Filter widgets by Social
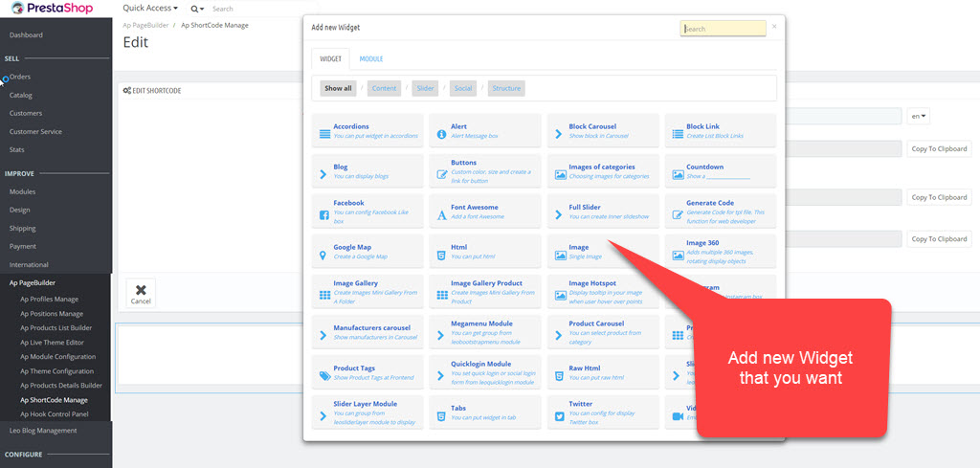Image resolution: width=980 pixels, height=468 pixels. tap(463, 88)
